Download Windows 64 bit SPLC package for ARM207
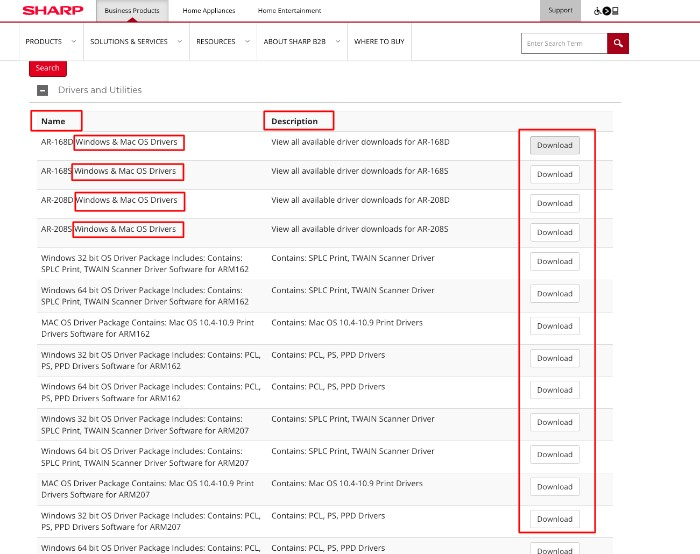This screenshot has width=700, height=554. point(555,454)
